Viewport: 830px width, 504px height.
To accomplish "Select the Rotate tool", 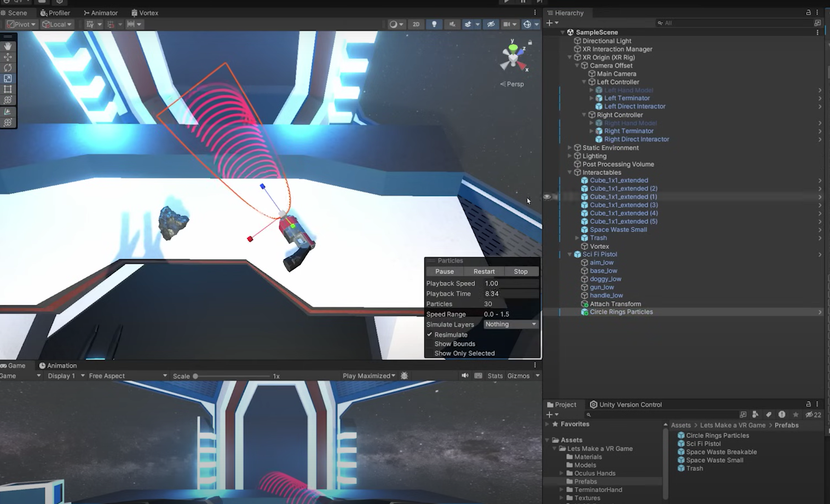I will 8,67.
